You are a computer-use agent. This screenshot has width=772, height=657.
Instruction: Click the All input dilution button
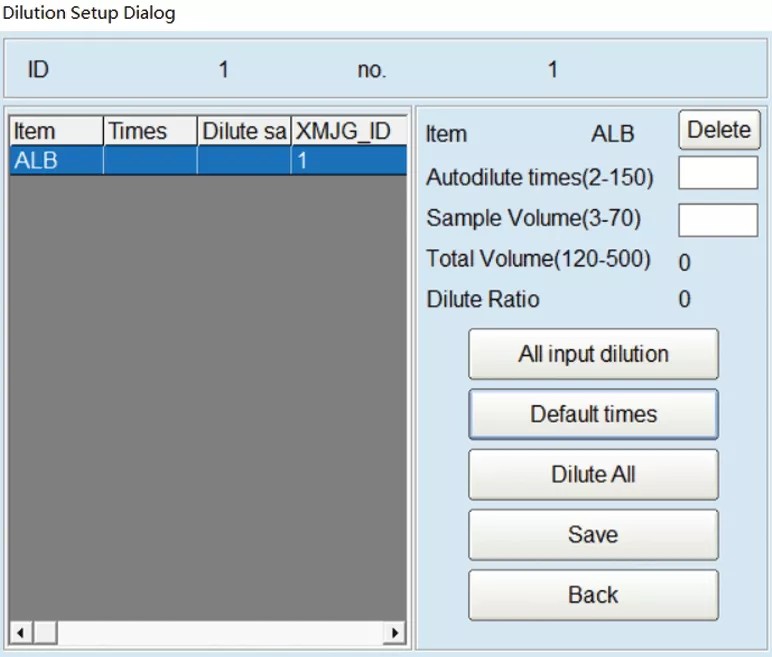pyautogui.click(x=593, y=354)
